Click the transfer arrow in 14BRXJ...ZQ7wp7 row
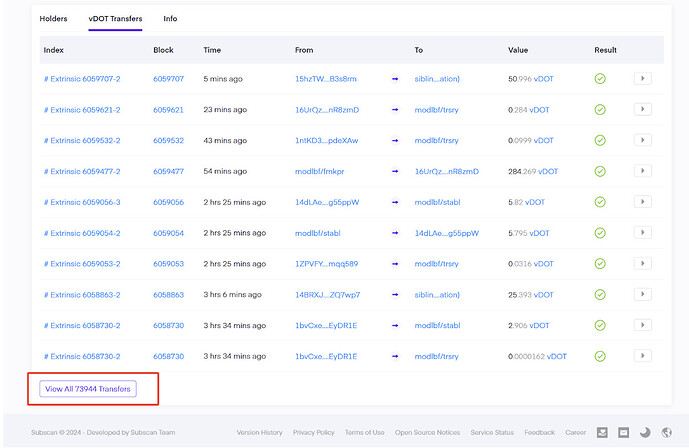This screenshot has width=689, height=448. [395, 295]
